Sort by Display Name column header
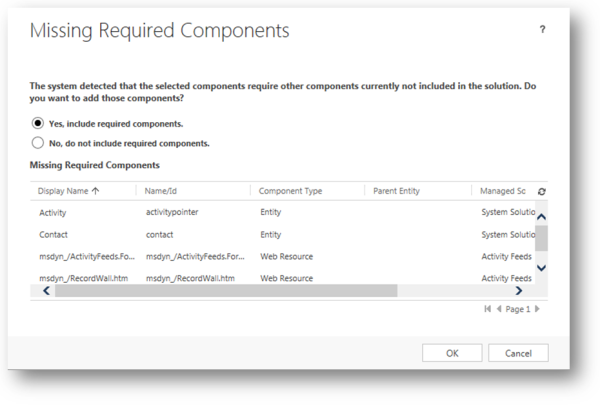 [68, 190]
